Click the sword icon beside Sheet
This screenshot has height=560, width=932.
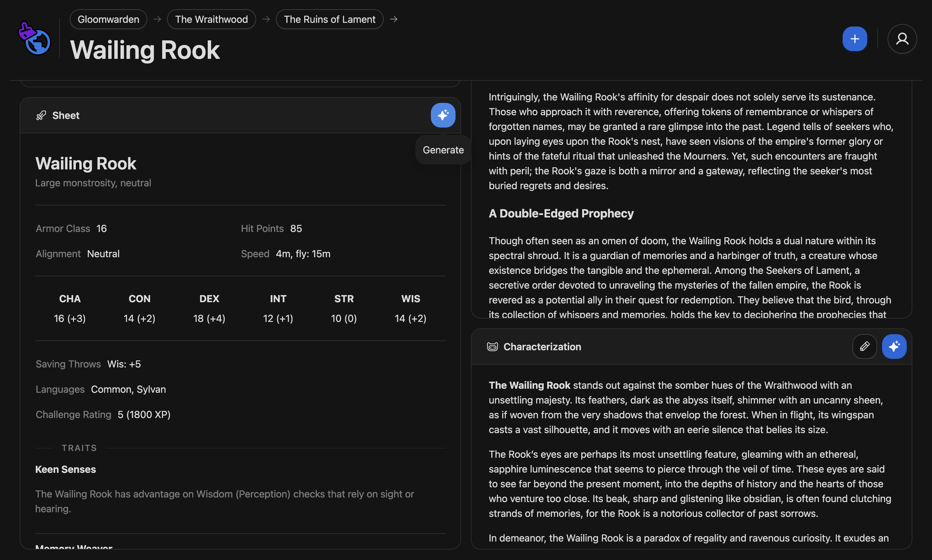click(41, 116)
